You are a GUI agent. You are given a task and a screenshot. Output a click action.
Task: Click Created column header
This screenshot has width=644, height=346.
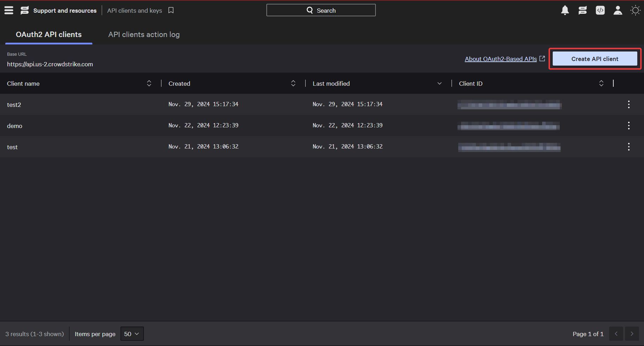[179, 84]
